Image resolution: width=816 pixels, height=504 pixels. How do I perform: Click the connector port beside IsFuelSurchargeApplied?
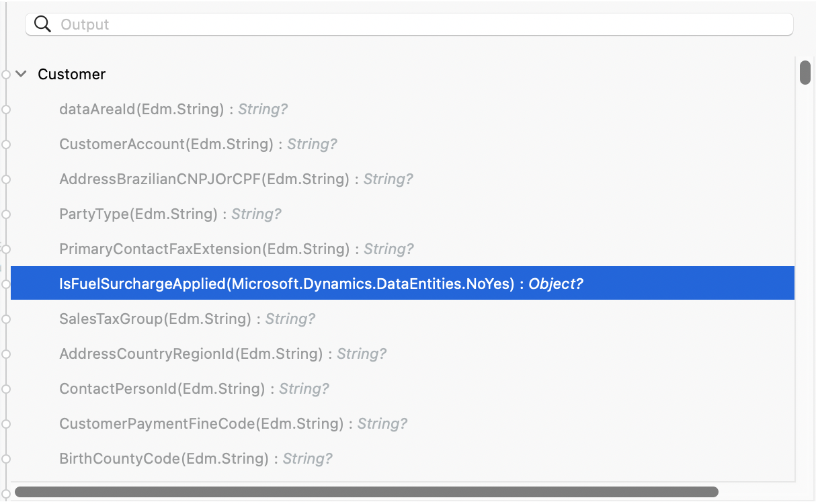pos(6,283)
